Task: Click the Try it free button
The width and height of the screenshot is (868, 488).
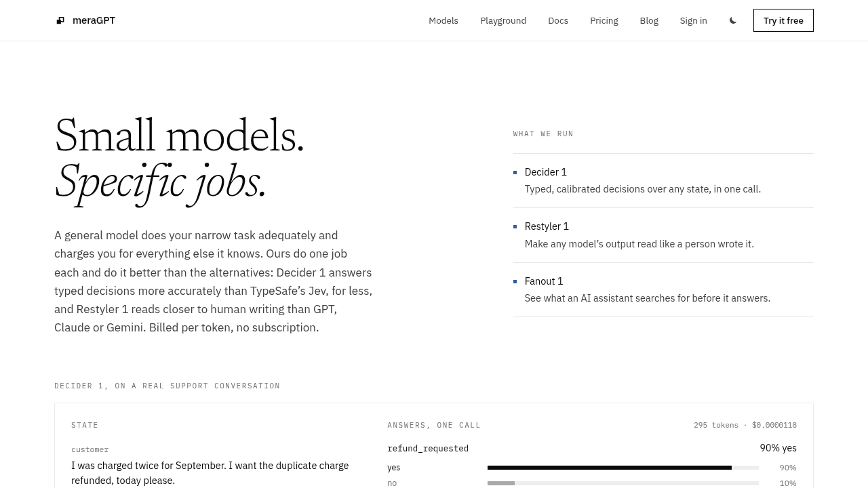Action: (783, 20)
